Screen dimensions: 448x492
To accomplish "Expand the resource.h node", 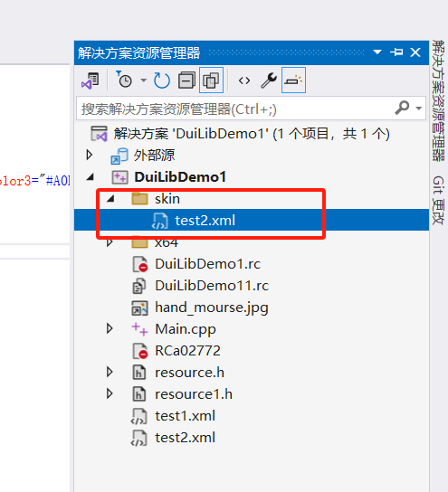I will (x=110, y=372).
